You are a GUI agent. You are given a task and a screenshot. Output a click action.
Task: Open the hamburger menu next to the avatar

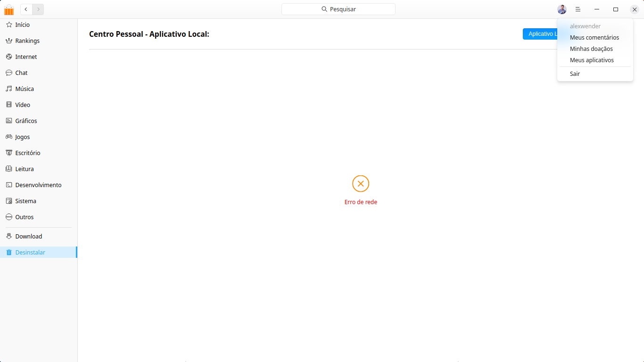[x=578, y=9]
